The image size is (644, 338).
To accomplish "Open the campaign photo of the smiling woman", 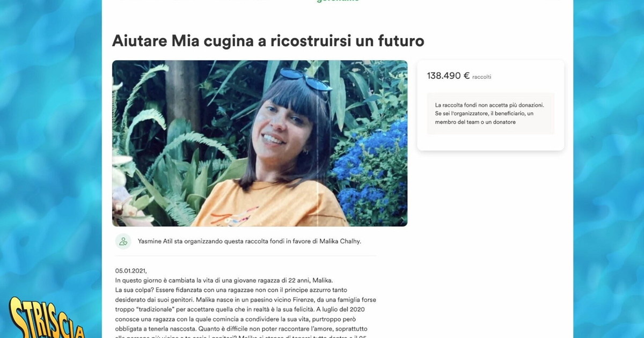I will click(260, 143).
